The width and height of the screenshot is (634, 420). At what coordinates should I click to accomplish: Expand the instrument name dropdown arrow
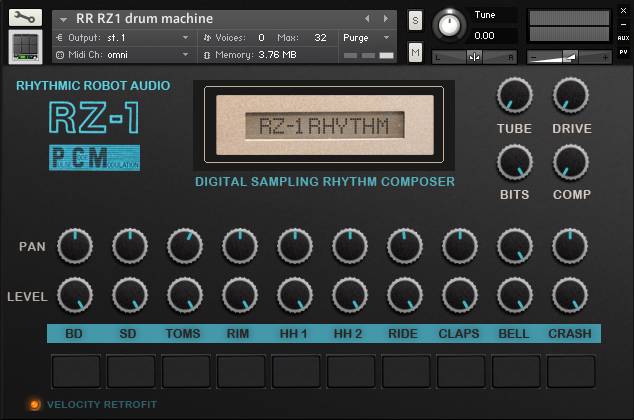point(63,19)
